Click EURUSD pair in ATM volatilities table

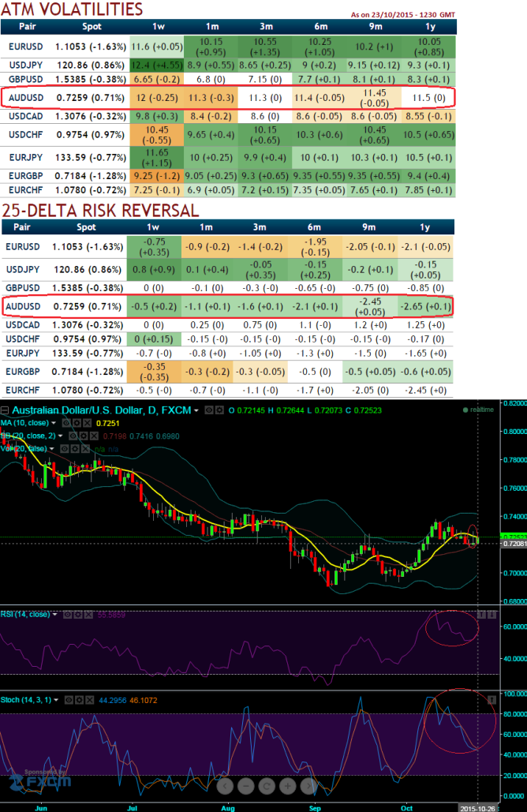point(26,47)
